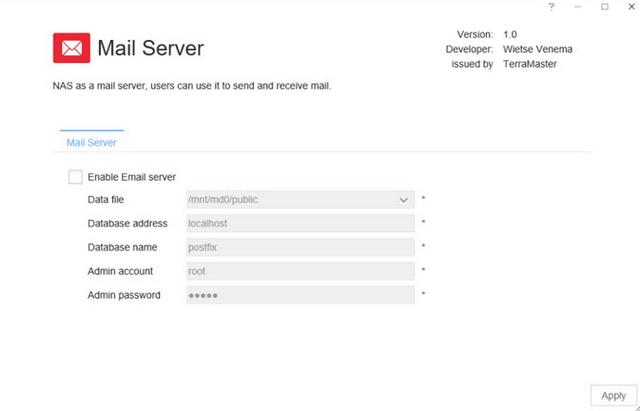
Task: Switch to the Mail Server tab
Action: pyautogui.click(x=91, y=142)
